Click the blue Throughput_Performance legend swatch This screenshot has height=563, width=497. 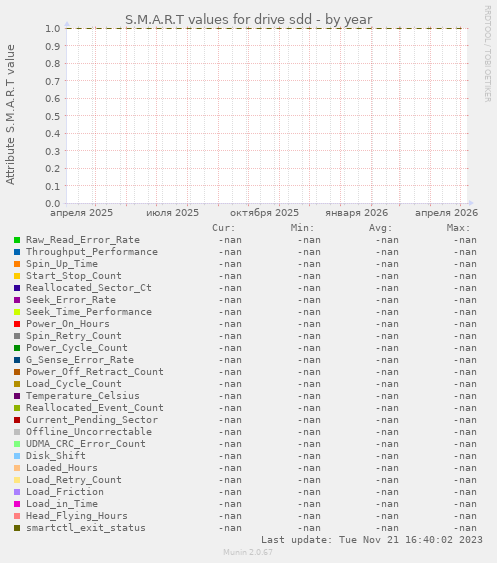click(x=17, y=252)
